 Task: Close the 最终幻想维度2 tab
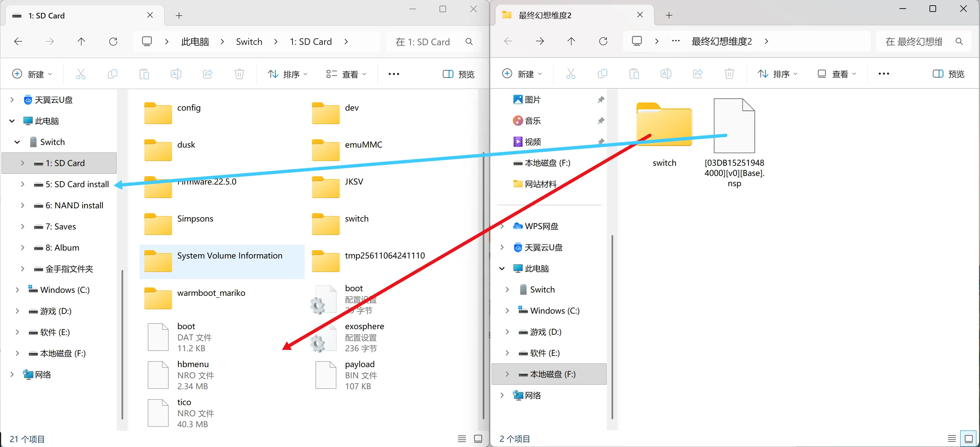[640, 15]
